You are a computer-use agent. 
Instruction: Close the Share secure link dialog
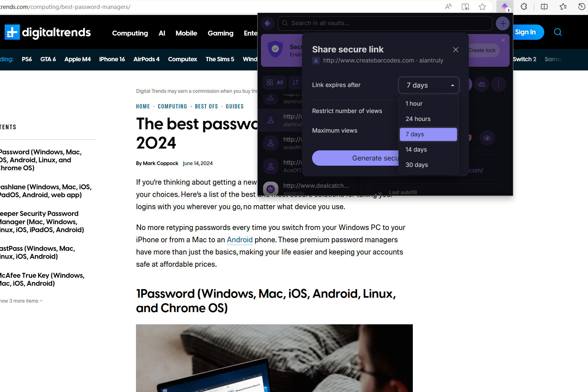455,49
